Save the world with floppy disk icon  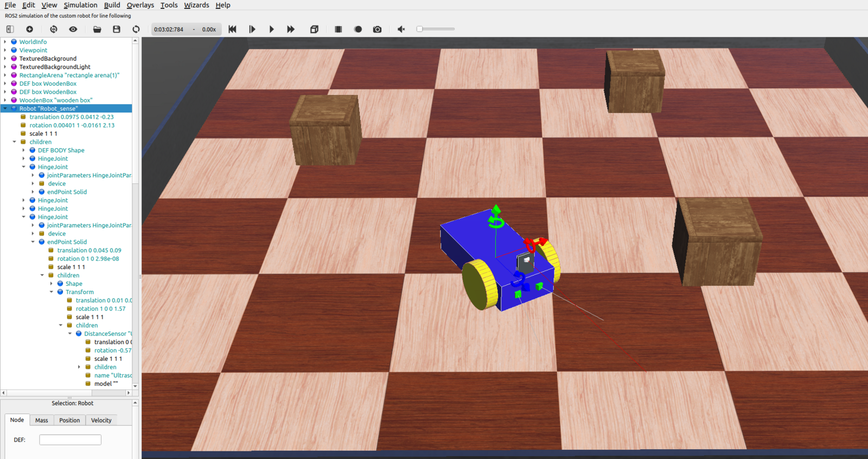point(117,29)
